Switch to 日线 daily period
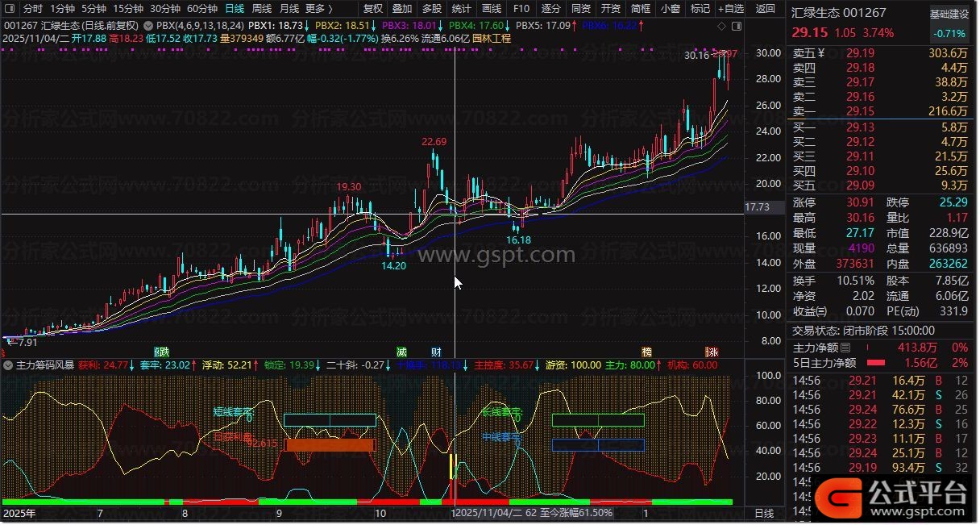Image resolution: width=980 pixels, height=525 pixels. click(x=235, y=9)
